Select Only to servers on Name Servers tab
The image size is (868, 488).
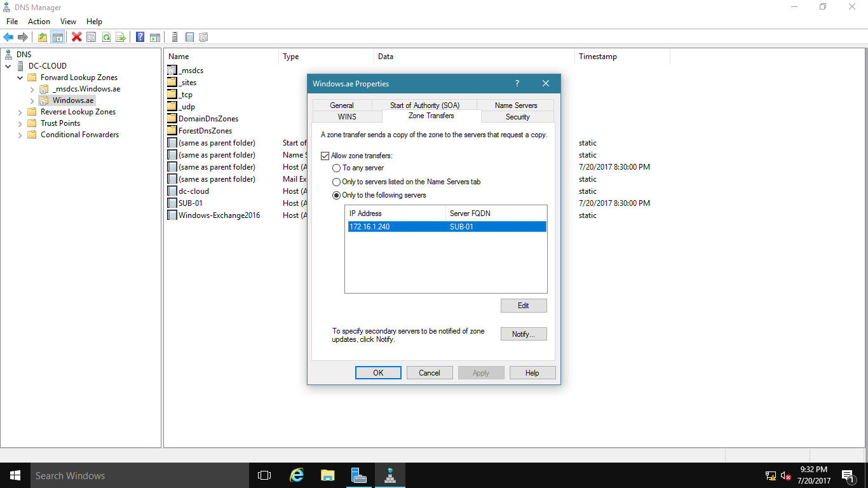pos(337,182)
